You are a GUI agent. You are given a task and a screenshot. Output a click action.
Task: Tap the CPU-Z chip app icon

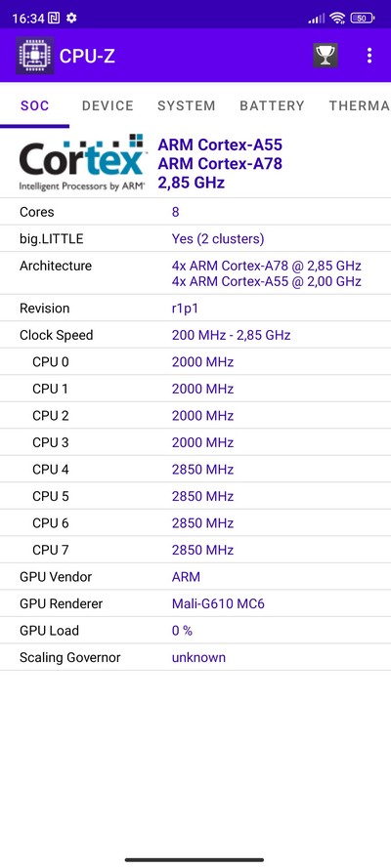(x=35, y=56)
